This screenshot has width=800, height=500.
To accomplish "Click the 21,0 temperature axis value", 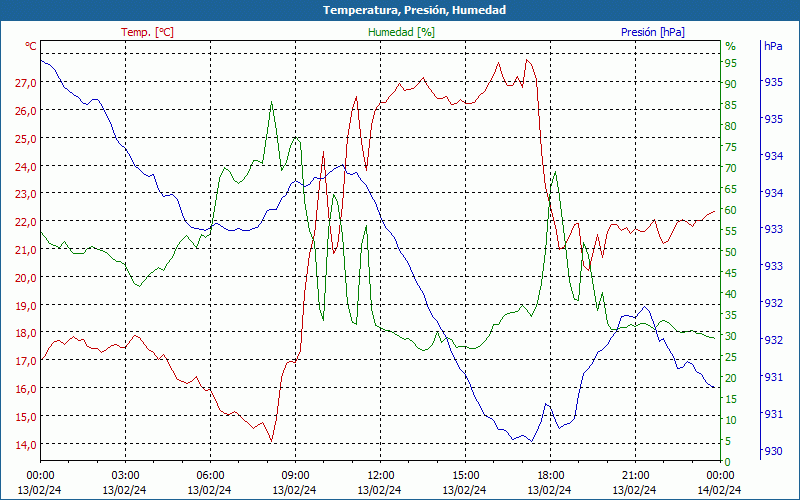I will tap(26, 249).
